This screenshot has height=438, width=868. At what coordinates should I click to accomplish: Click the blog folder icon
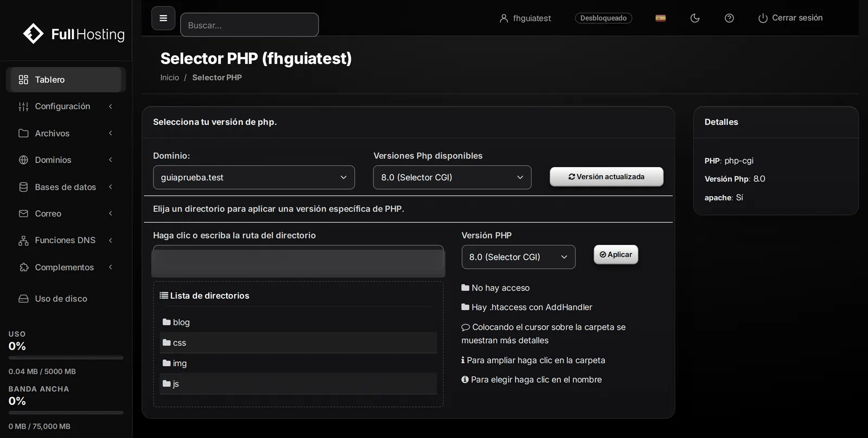[x=167, y=322]
